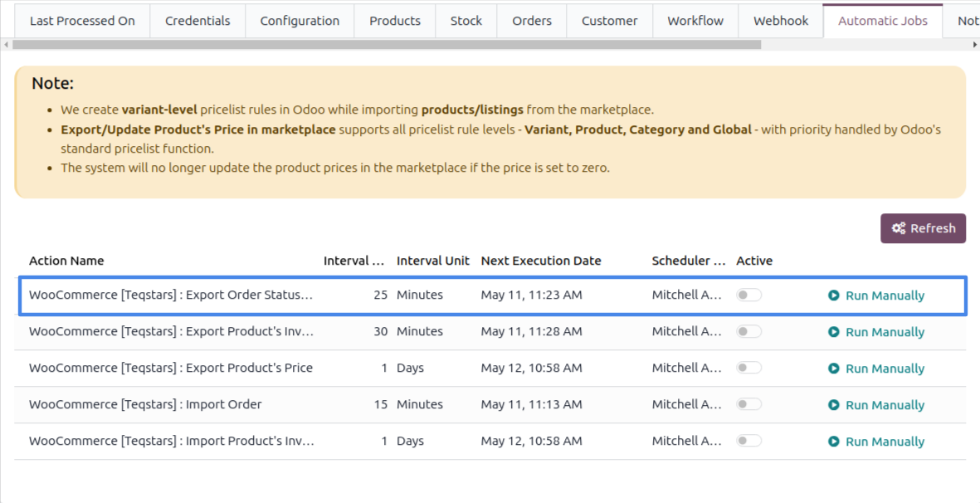Run Export Order Status job manually
This screenshot has height=503, width=980.
[876, 295]
